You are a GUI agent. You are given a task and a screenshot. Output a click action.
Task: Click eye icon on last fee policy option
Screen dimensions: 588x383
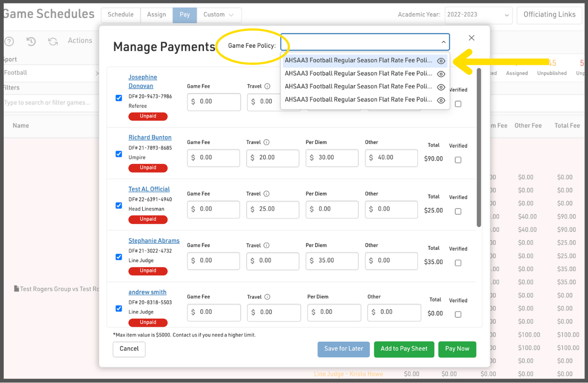tap(441, 100)
